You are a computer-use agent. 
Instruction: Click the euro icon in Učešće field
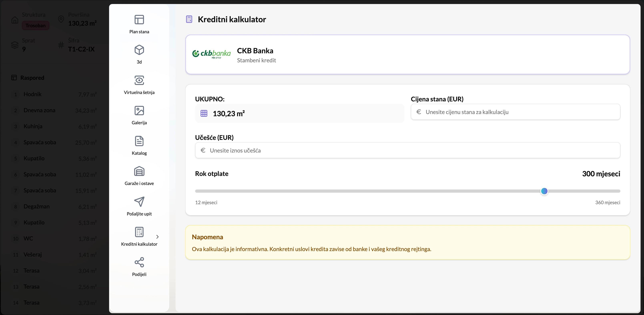[203, 150]
